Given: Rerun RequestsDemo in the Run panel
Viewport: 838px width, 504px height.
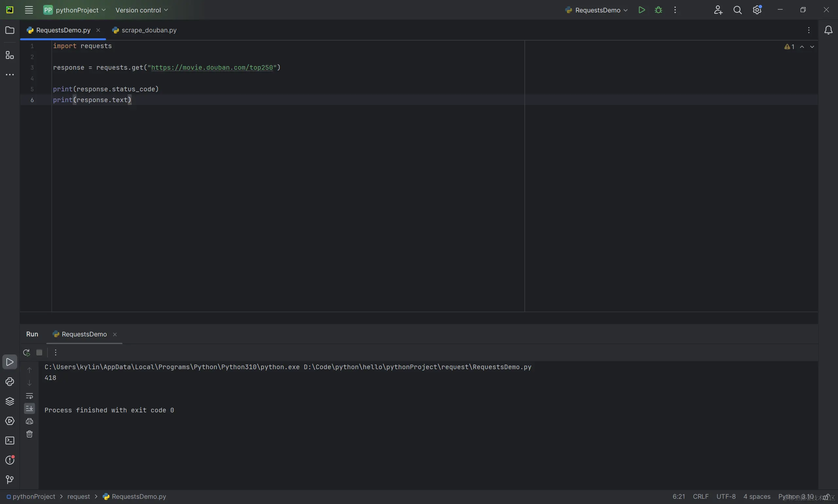Looking at the screenshot, I should click(x=27, y=352).
